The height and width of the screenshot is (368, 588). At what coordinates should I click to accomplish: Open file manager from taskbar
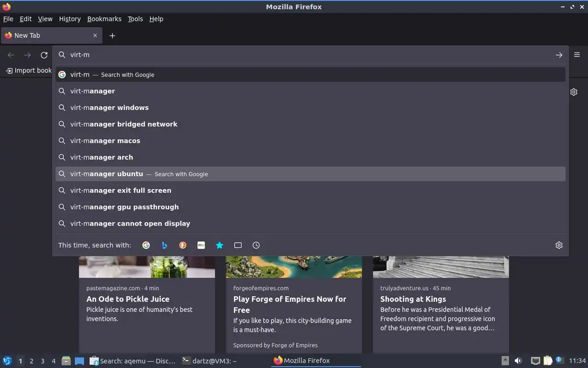point(66,361)
